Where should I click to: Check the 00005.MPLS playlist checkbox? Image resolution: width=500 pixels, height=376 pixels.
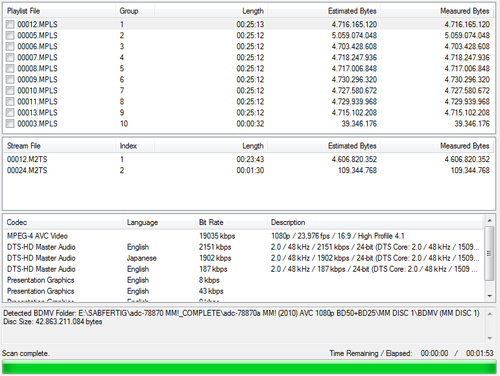10,35
